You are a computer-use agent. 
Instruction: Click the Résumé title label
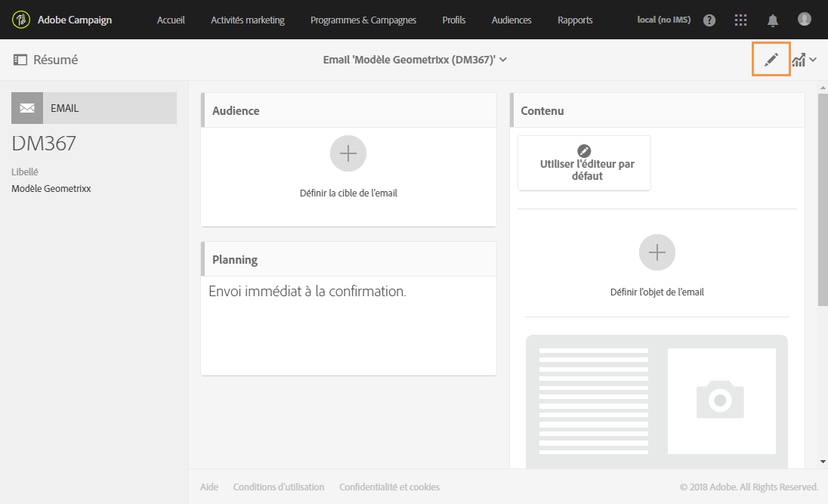[55, 60]
